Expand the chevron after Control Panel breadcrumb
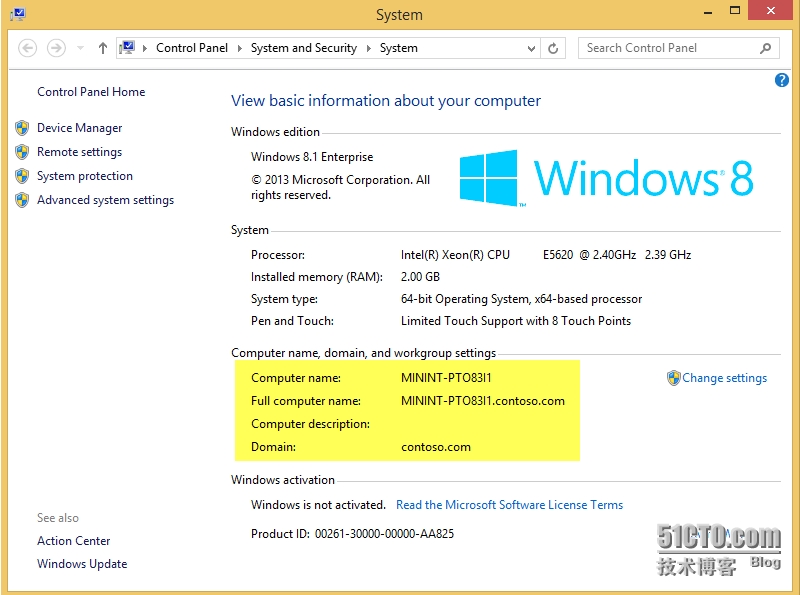800x595 pixels. pos(239,48)
